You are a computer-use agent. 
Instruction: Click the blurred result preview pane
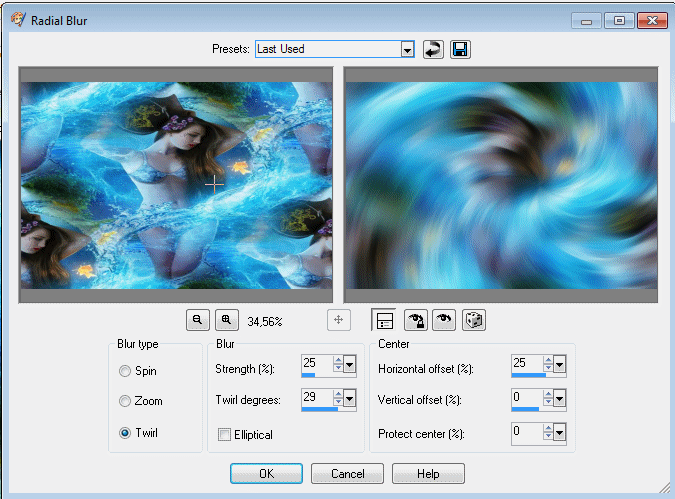501,185
